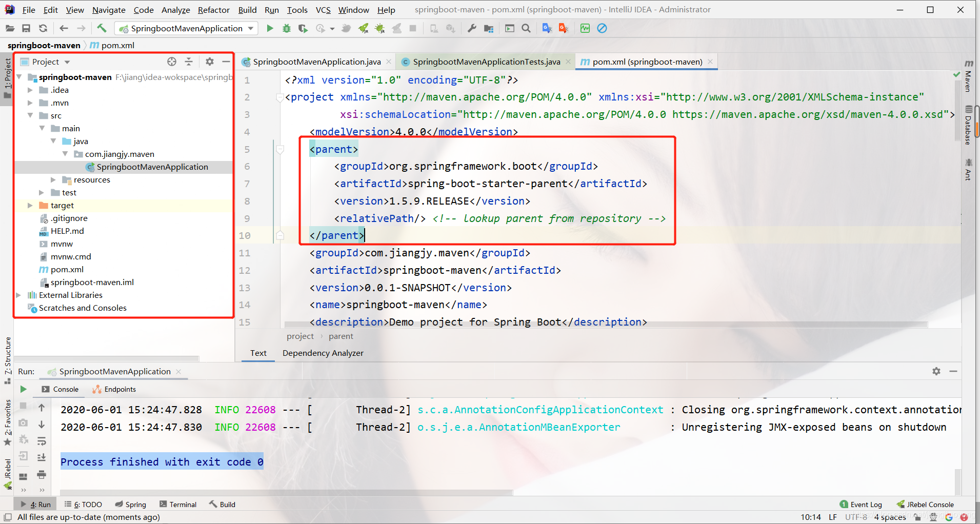The width and height of the screenshot is (980, 524).
Task: Toggle soft-wrap in console
Action: (42, 441)
